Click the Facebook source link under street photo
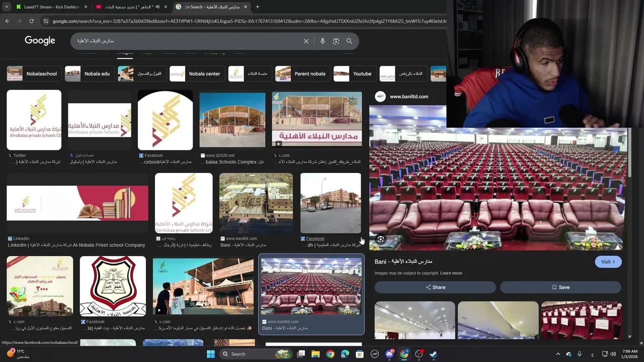Image resolution: width=644 pixels, height=362 pixels. 315,238
